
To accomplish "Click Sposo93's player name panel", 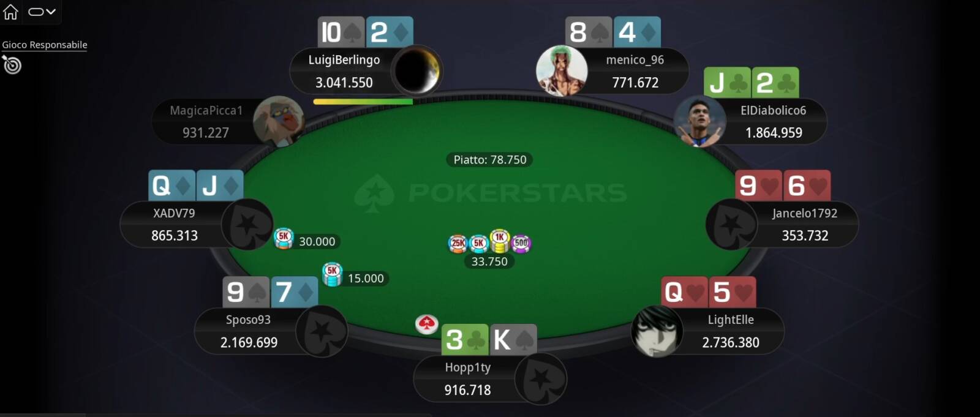I will [x=248, y=331].
